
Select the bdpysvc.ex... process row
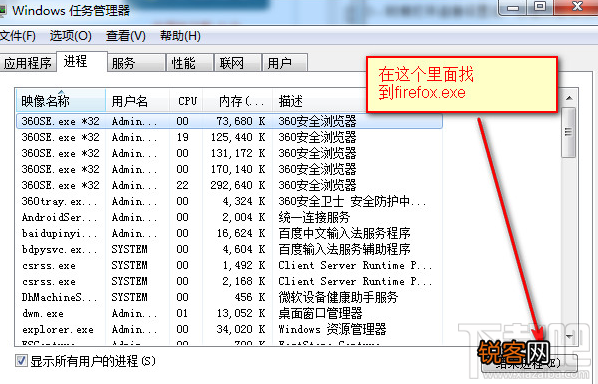pos(229,249)
